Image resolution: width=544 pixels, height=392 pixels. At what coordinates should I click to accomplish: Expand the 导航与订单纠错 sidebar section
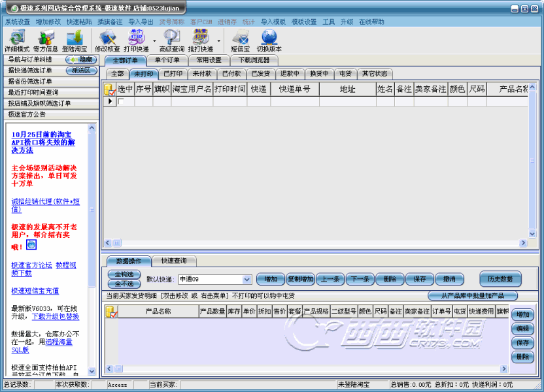point(30,59)
